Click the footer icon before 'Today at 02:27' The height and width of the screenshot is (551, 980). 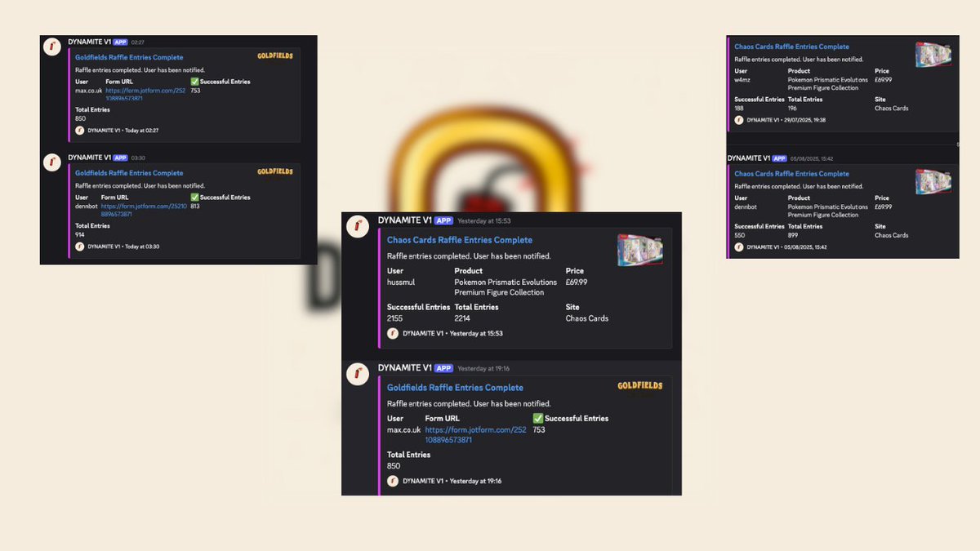[80, 131]
